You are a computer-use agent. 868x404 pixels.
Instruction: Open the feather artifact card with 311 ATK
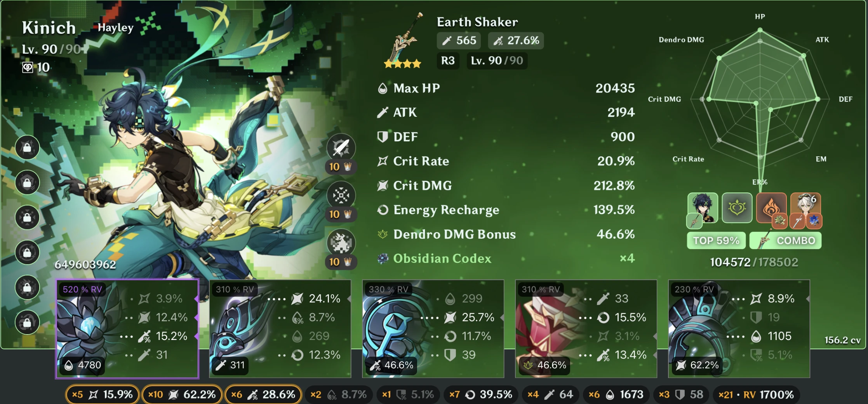pyautogui.click(x=280, y=329)
